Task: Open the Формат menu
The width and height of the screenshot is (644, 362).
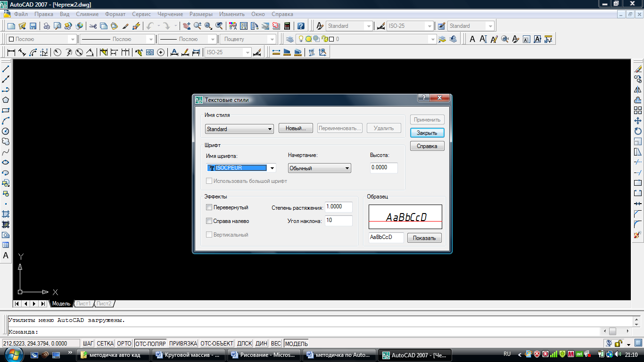Action: pos(115,14)
